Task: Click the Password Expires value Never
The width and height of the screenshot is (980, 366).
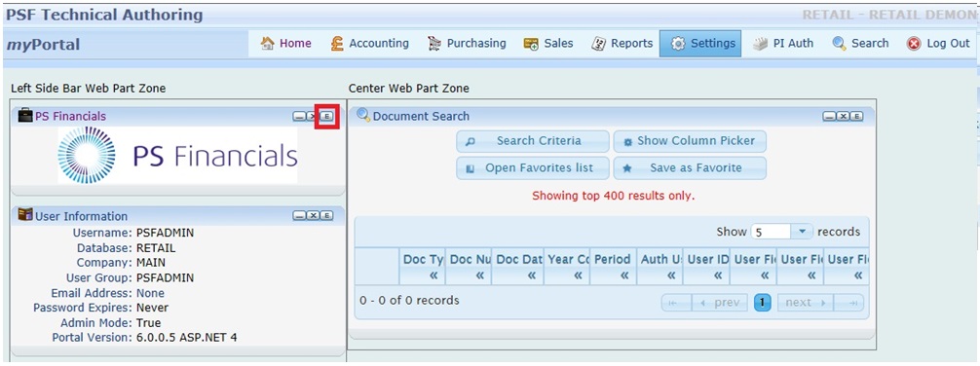Action: pos(152,308)
